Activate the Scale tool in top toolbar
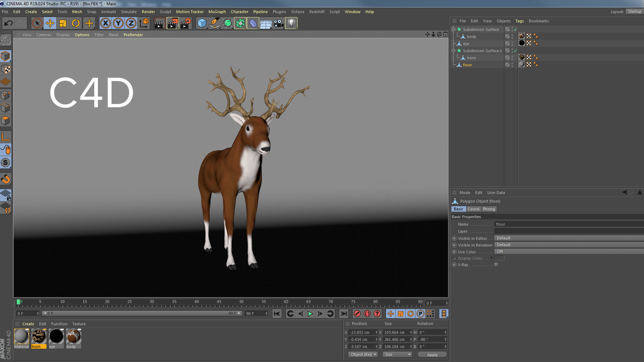Viewport: 644px width, 362px height. tap(63, 23)
